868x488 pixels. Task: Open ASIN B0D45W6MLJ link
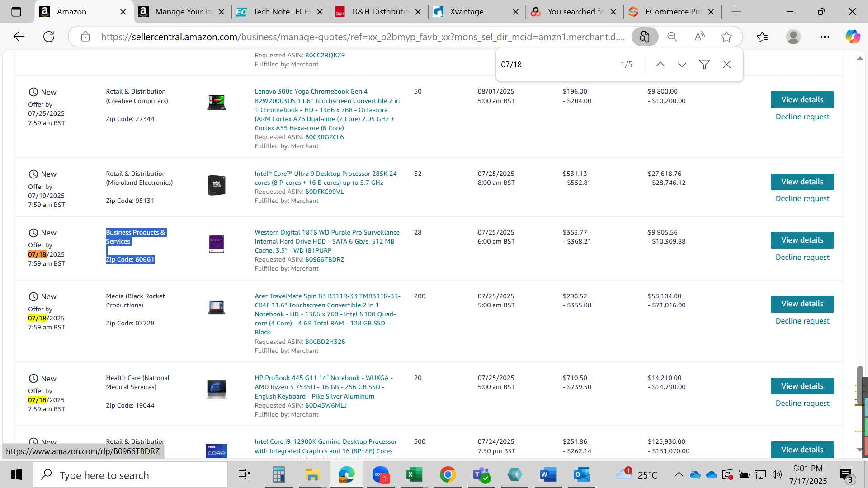pos(325,406)
